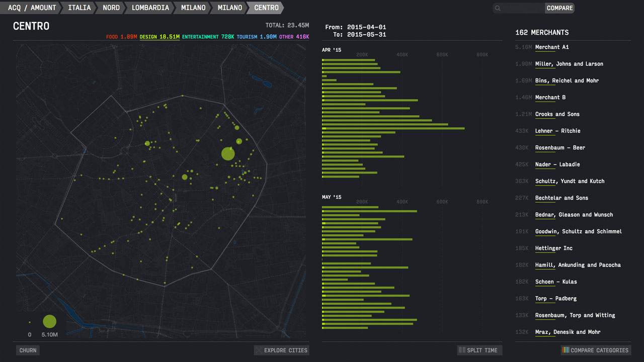Screen dimensions: 644x362
Task: Click the Split Time bars icon
Action: tap(461, 350)
